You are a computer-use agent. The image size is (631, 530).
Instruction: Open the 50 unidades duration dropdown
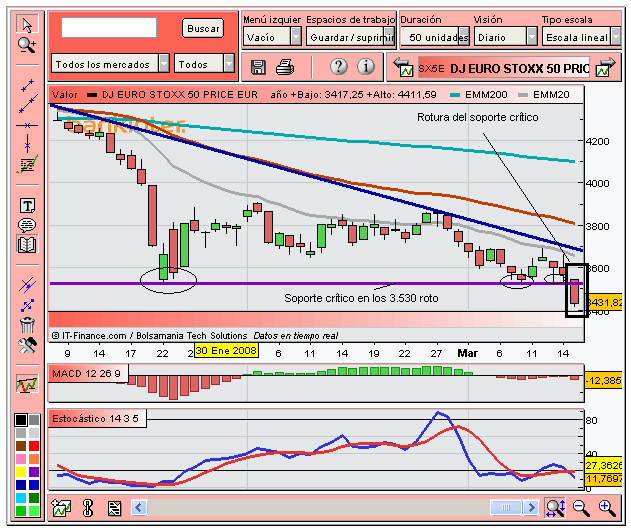435,37
